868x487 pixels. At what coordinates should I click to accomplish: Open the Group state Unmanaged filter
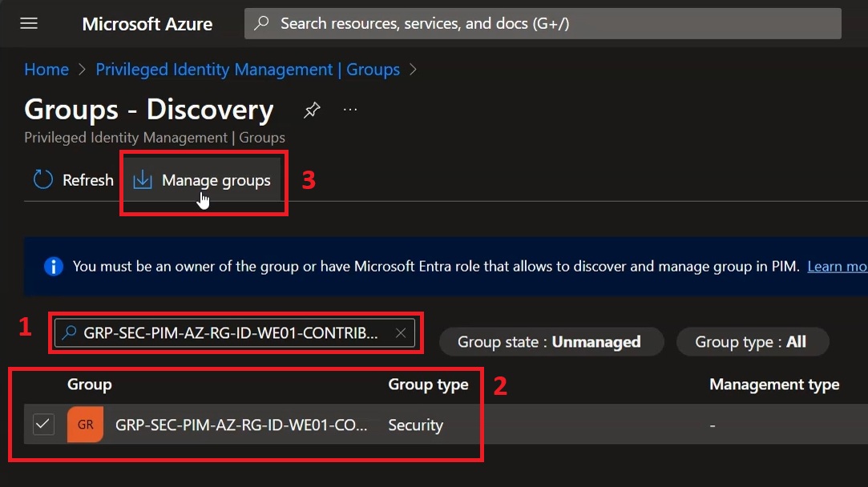[x=551, y=341]
